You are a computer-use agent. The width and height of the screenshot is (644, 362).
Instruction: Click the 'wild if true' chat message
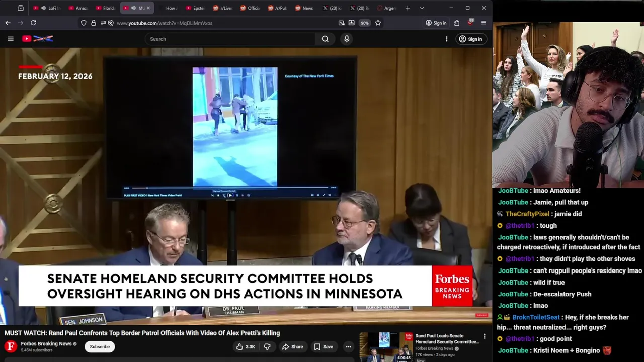pyautogui.click(x=549, y=283)
